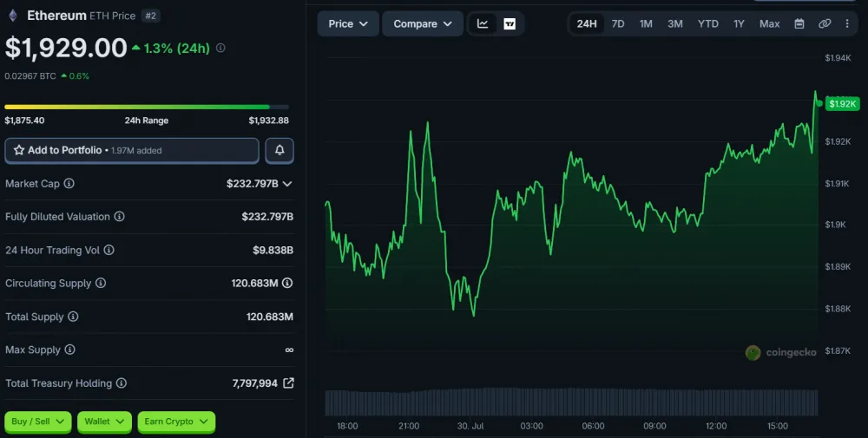Open the Market Cap info icon
Screen dimensions: 868x438
[69, 183]
